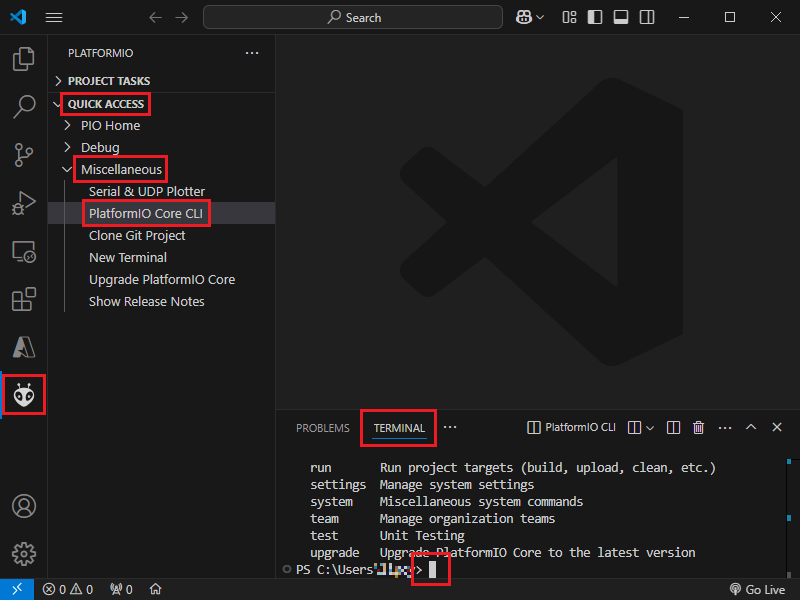The width and height of the screenshot is (800, 600).
Task: Kill terminal with the trash icon
Action: pos(698,427)
